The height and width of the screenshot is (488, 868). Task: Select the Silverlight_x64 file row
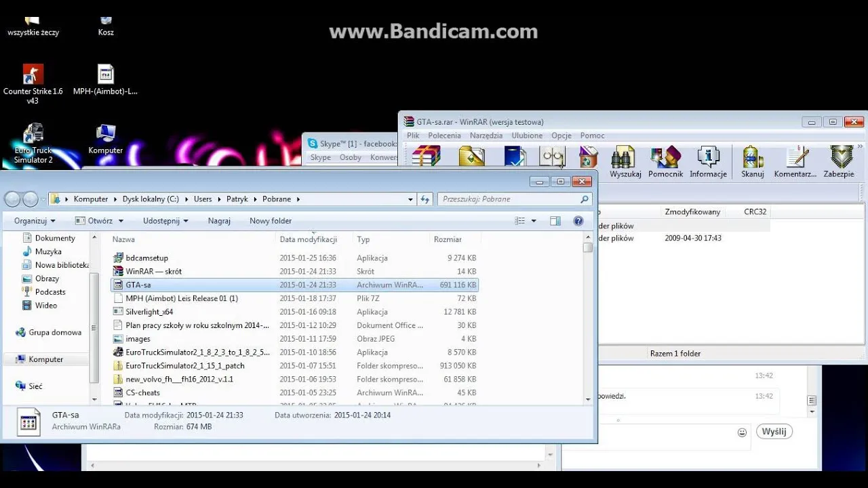(x=295, y=312)
